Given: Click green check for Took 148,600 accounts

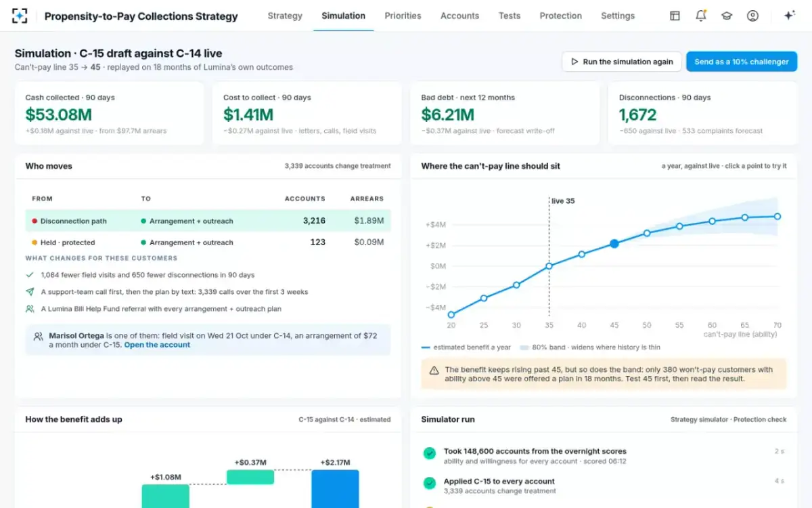Looking at the screenshot, I should point(429,454).
